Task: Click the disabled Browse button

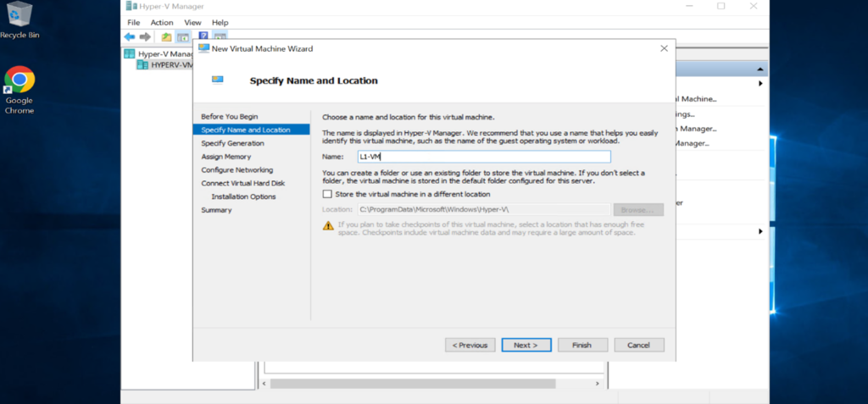Action: (638, 210)
